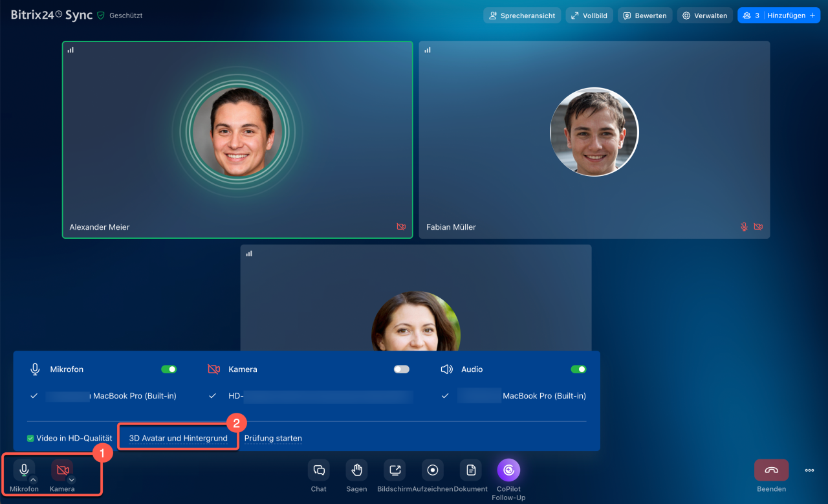Enable the Kamera switch in the panel
Image resolution: width=828 pixels, height=504 pixels.
[x=402, y=369]
